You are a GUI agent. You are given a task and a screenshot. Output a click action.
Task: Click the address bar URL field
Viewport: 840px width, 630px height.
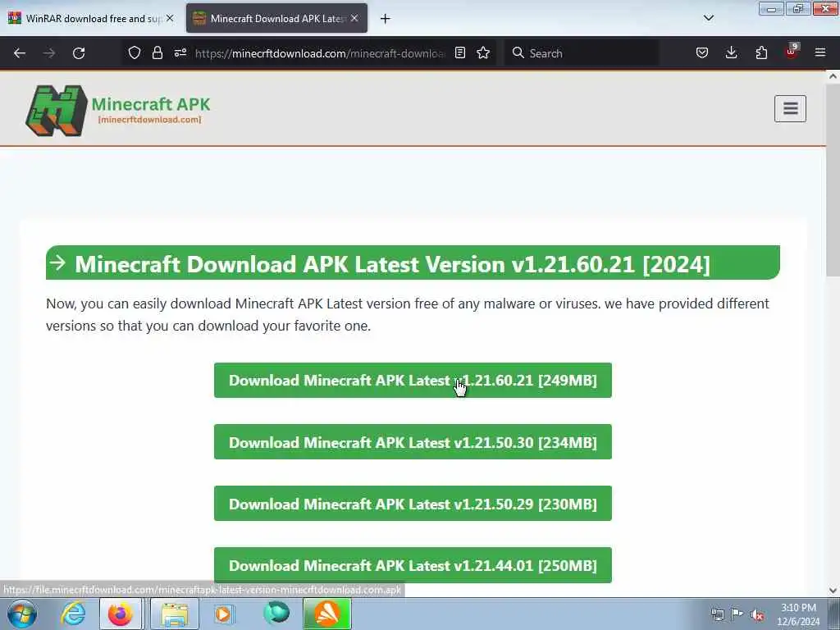click(x=320, y=53)
